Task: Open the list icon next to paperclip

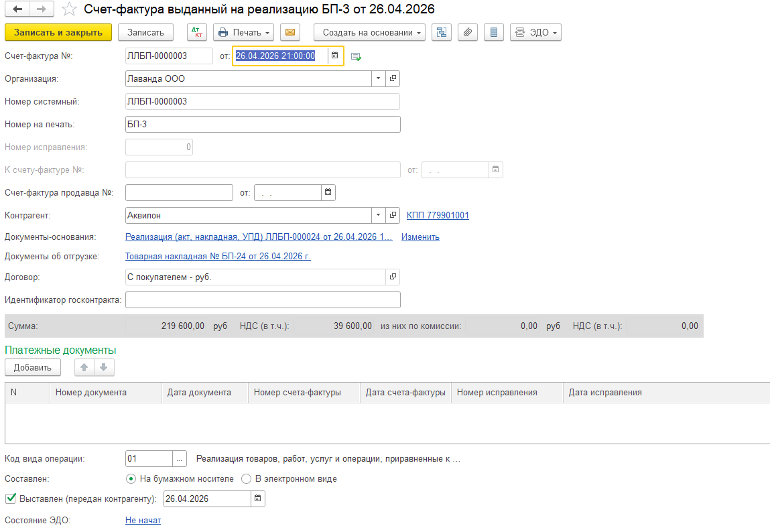Action: tap(493, 32)
